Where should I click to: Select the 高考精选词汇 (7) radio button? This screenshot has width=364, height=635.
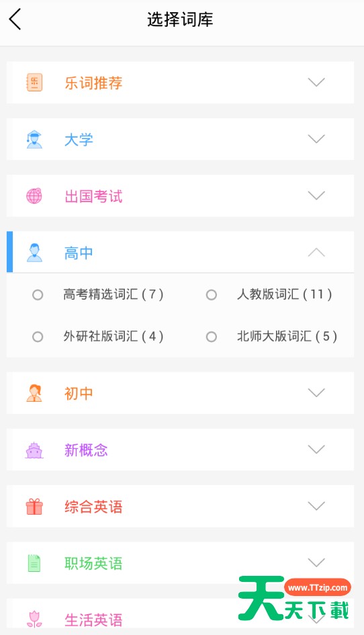pos(38,294)
